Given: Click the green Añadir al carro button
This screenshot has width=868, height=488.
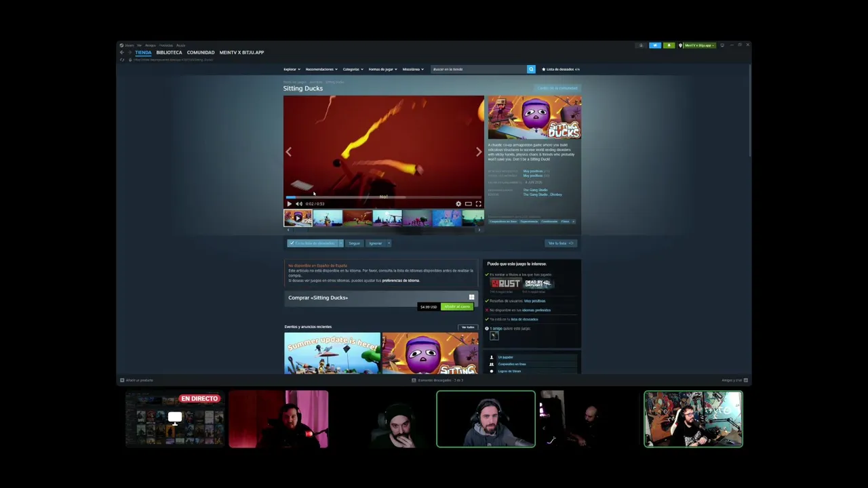Looking at the screenshot, I should [x=457, y=307].
